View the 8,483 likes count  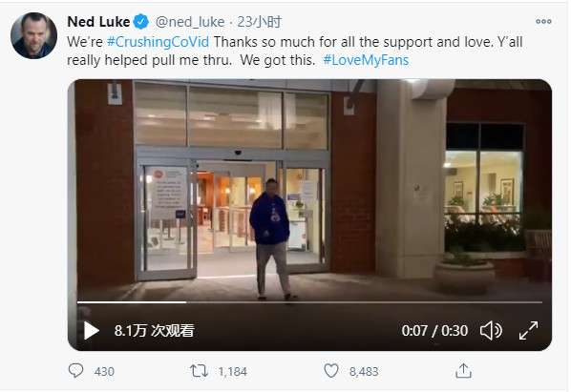click(364, 372)
